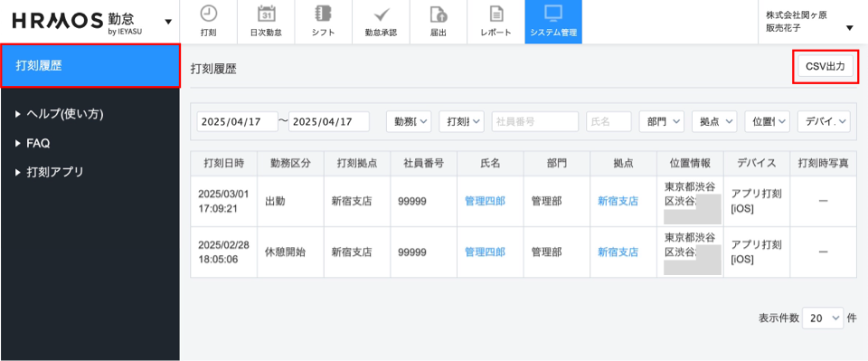Click アプリ打刻 [iOS] in the 休憩開始 row

pyautogui.click(x=756, y=252)
